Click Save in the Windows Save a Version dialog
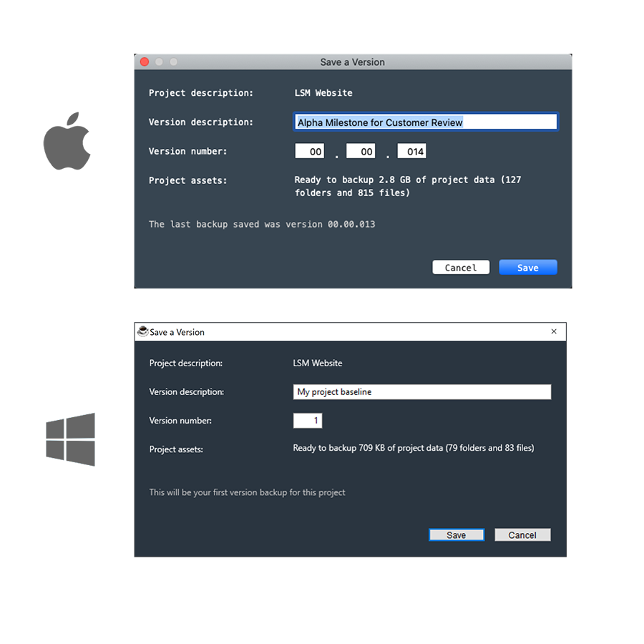The height and width of the screenshot is (644, 644). [x=457, y=535]
